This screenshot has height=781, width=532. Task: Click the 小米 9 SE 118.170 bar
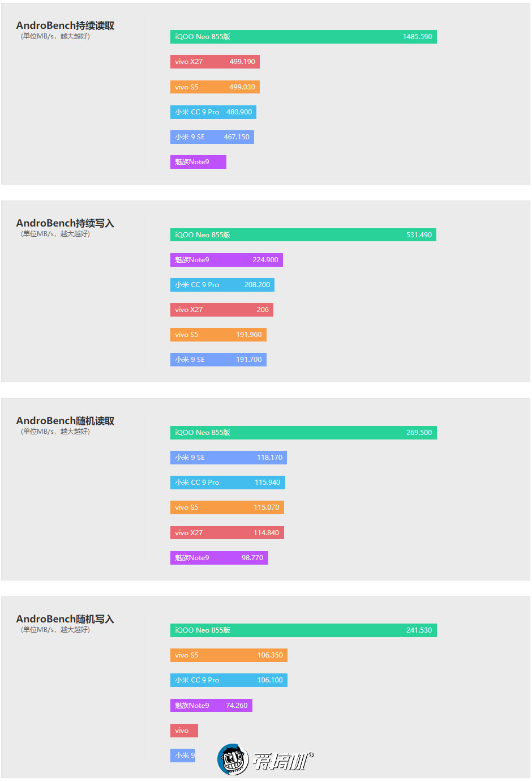coord(229,458)
